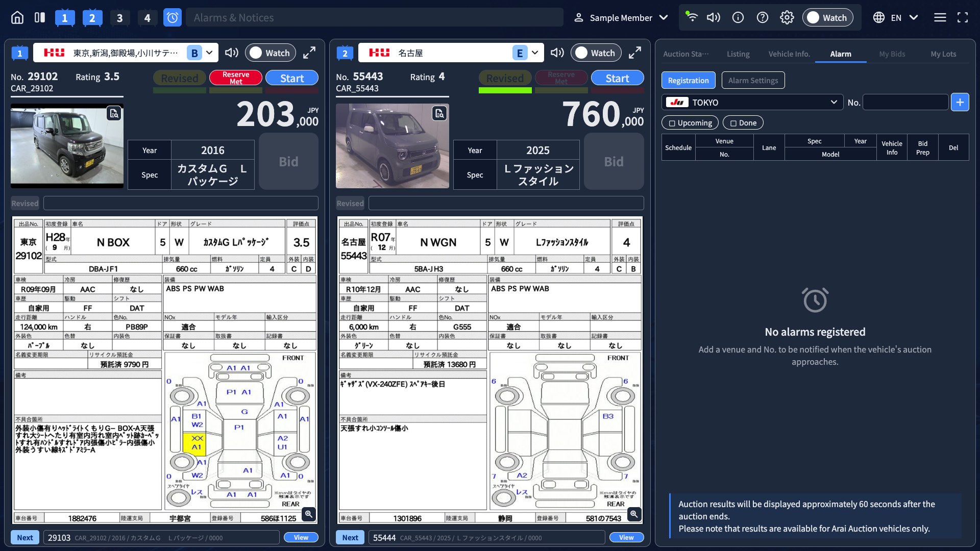The height and width of the screenshot is (551, 980).
Task: Click View button for next lot 55444
Action: [x=626, y=537]
